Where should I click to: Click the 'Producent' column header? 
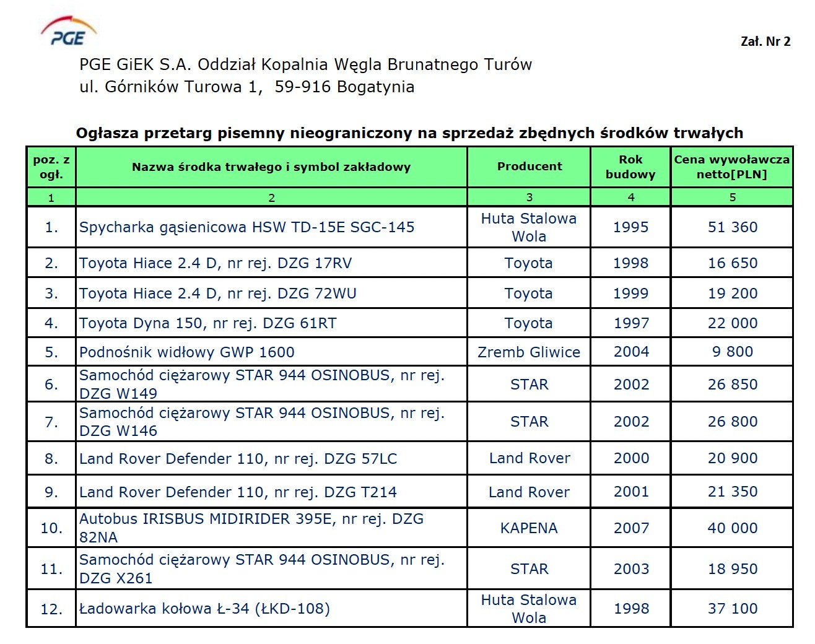[x=529, y=167]
